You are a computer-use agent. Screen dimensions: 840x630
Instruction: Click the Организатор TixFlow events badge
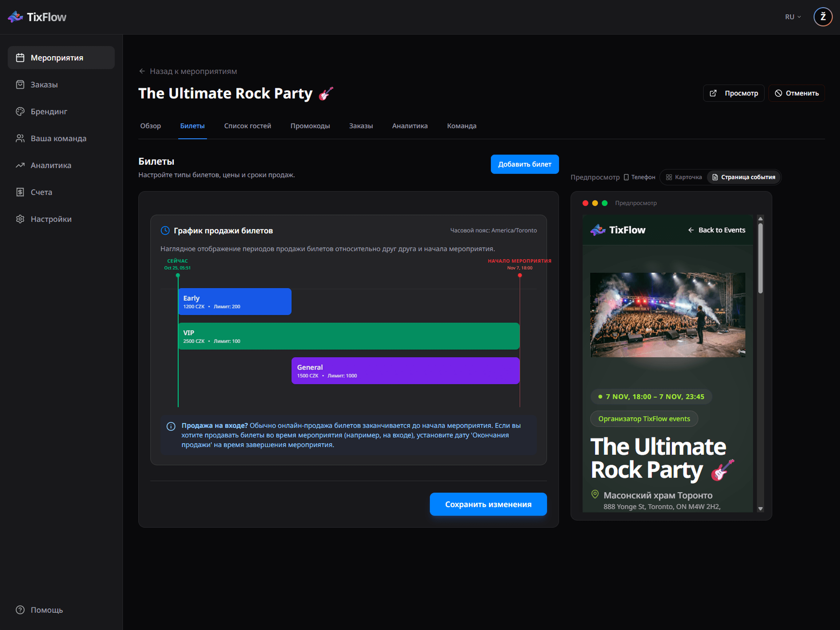click(644, 419)
